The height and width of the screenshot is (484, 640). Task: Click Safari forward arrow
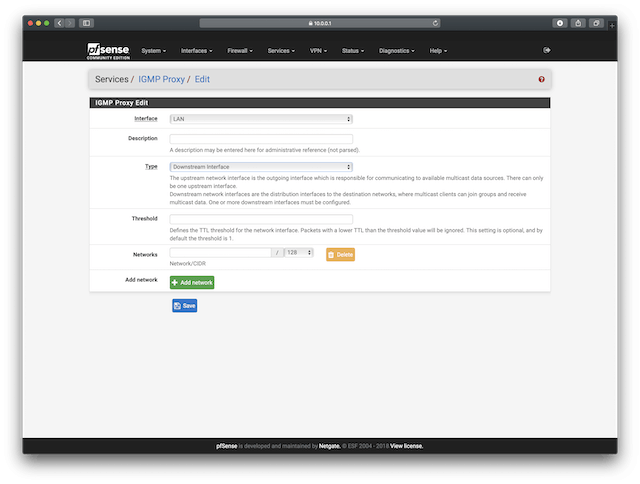(70, 23)
